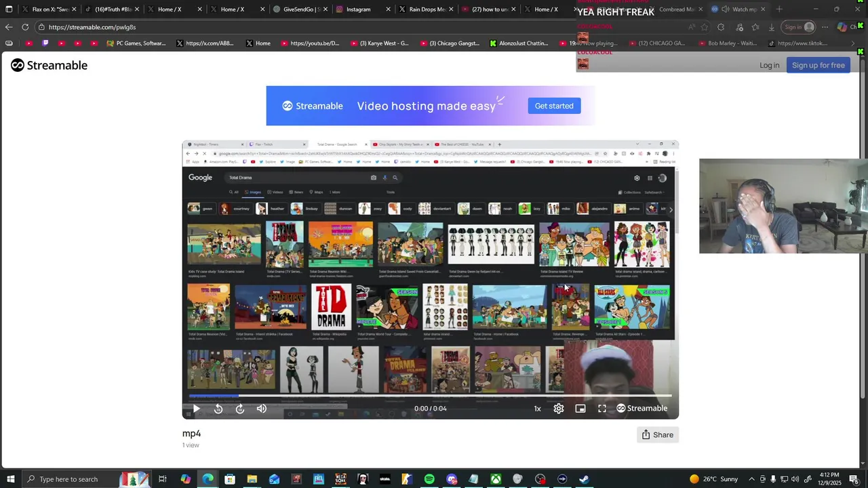This screenshot has height=488, width=868.
Task: Open Outlook mail on taskbar
Action: (x=274, y=479)
